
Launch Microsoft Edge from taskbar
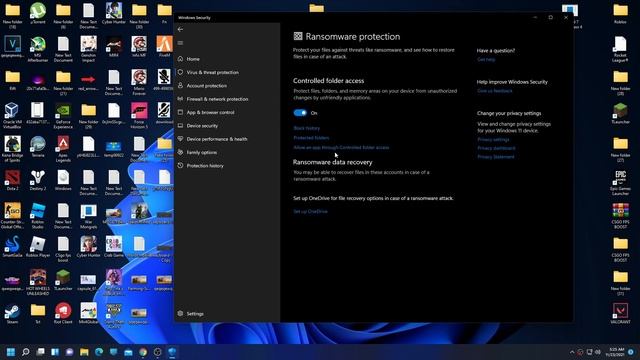pyautogui.click(x=99, y=352)
